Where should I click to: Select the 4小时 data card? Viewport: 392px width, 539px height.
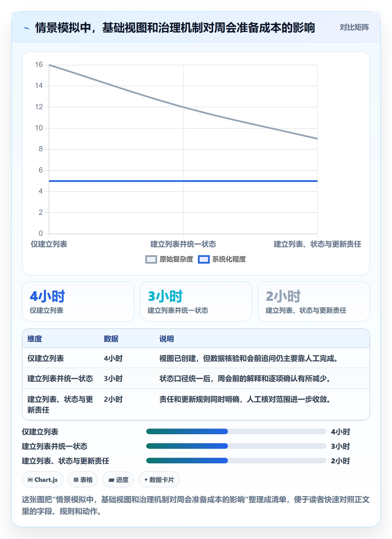[78, 301]
